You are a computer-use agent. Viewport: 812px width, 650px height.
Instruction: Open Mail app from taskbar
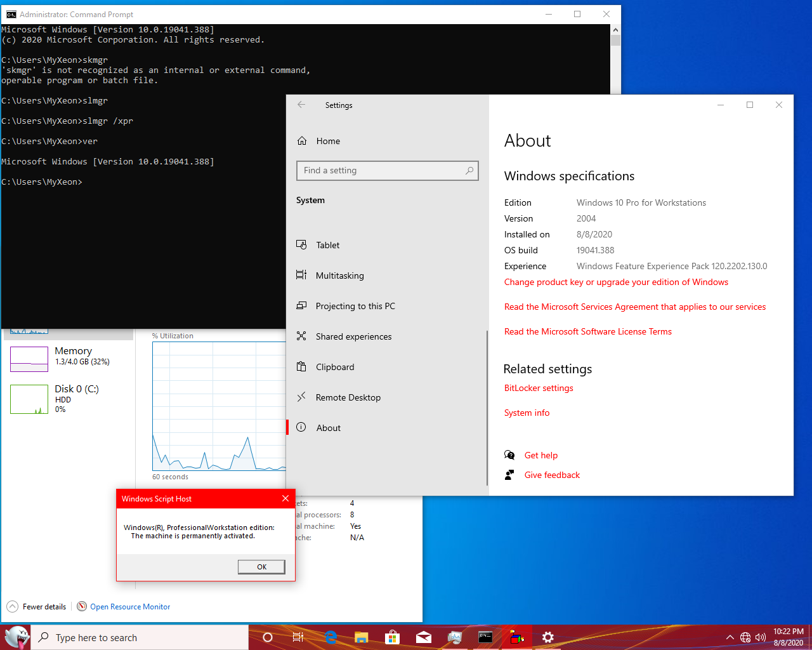[424, 637]
